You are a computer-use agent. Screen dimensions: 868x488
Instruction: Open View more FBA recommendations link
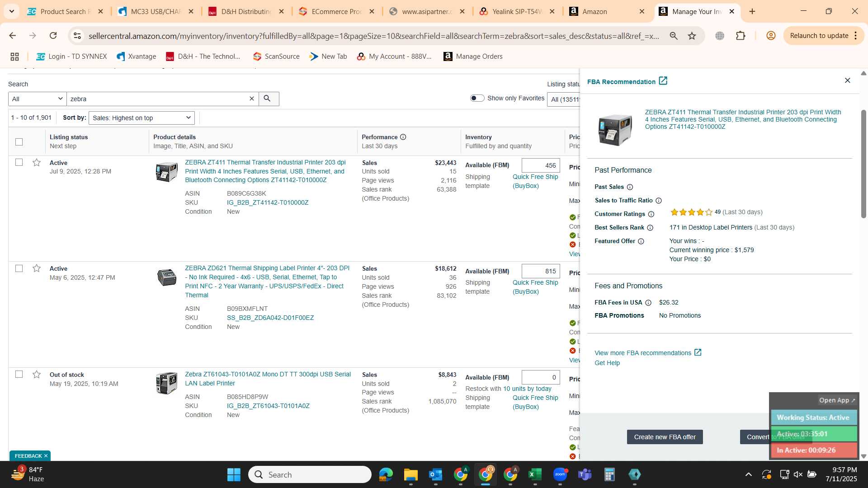click(x=648, y=353)
